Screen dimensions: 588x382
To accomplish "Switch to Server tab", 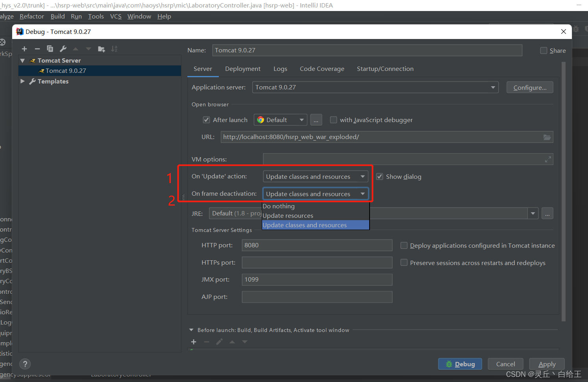I will point(203,69).
